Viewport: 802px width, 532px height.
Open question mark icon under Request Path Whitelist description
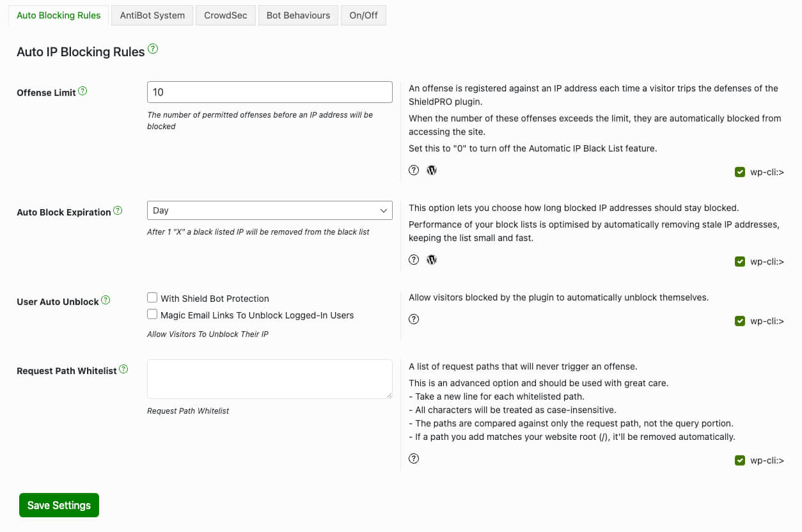pos(414,458)
